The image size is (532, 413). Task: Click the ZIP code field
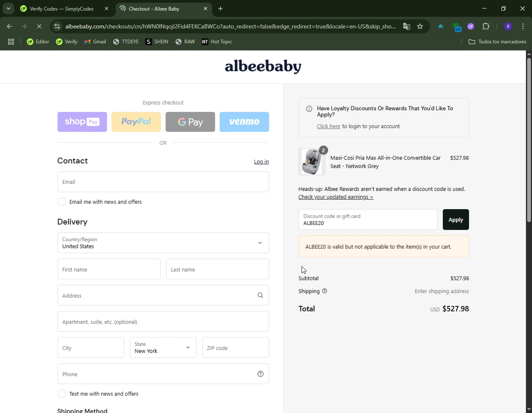point(235,347)
